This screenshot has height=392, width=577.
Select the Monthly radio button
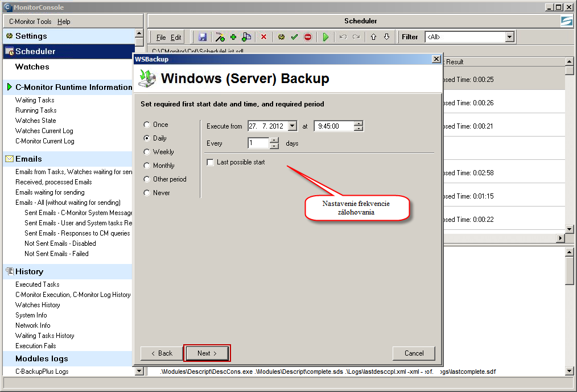147,165
